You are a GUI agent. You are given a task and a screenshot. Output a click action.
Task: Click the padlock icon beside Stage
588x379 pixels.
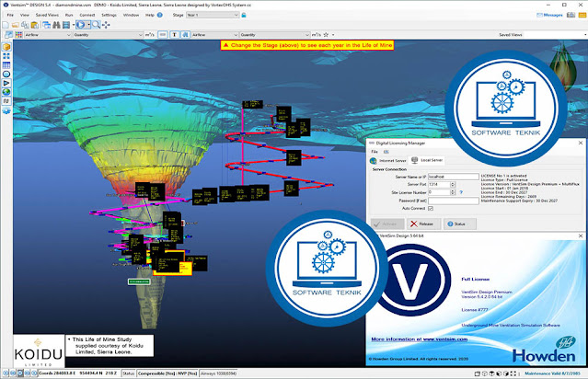coord(243,15)
